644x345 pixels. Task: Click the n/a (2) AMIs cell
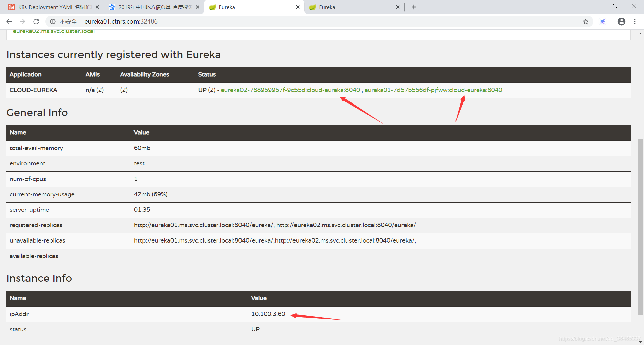point(95,90)
